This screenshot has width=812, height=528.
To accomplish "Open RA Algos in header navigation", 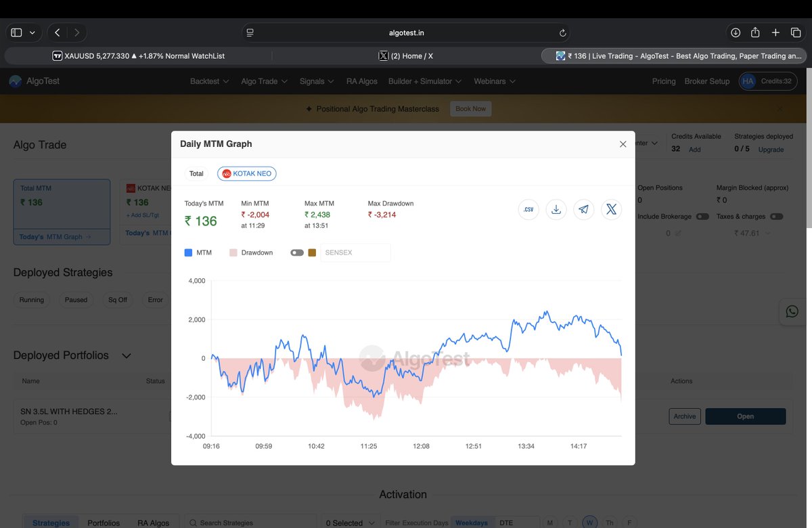I will coord(362,81).
